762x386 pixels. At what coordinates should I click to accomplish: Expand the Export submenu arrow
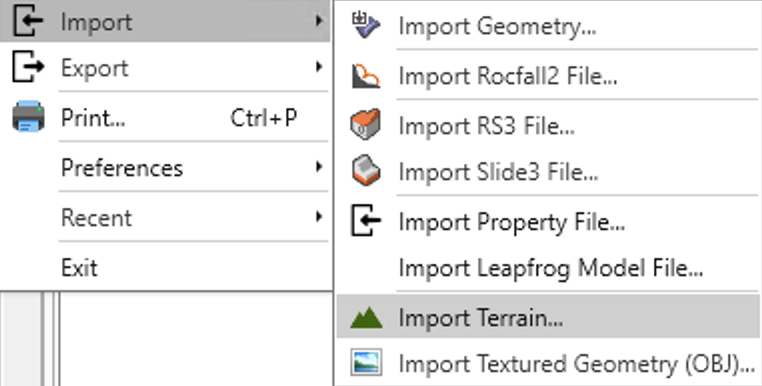(x=319, y=67)
